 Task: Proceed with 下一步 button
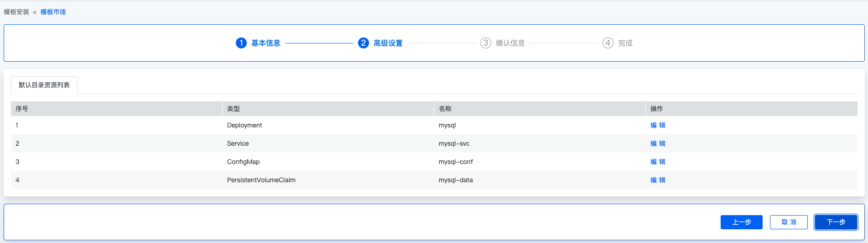pos(836,222)
